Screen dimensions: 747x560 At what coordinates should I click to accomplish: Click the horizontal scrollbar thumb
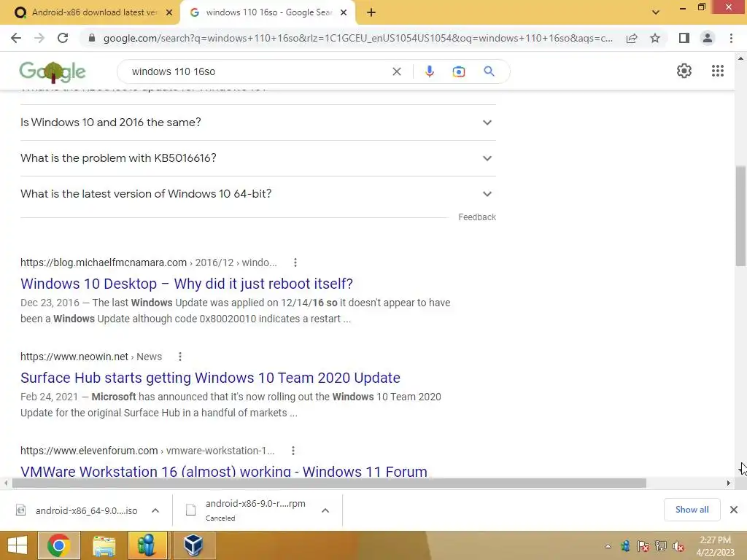(x=329, y=483)
